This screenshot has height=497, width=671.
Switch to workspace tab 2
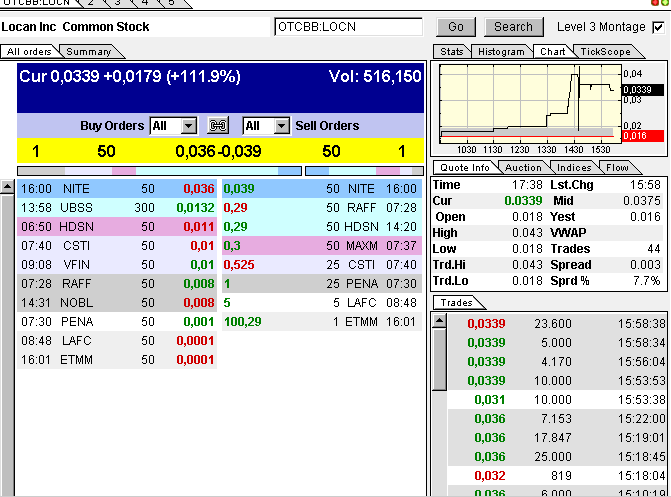(90, 3)
